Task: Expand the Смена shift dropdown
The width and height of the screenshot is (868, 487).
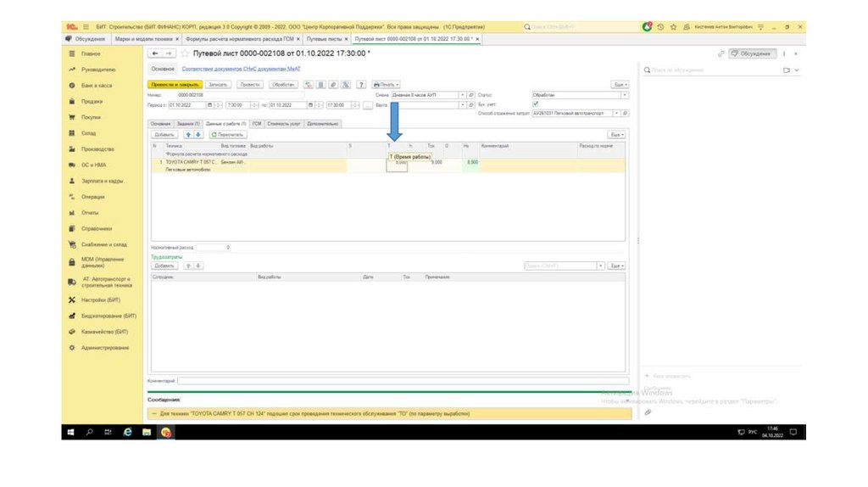Action: point(461,95)
